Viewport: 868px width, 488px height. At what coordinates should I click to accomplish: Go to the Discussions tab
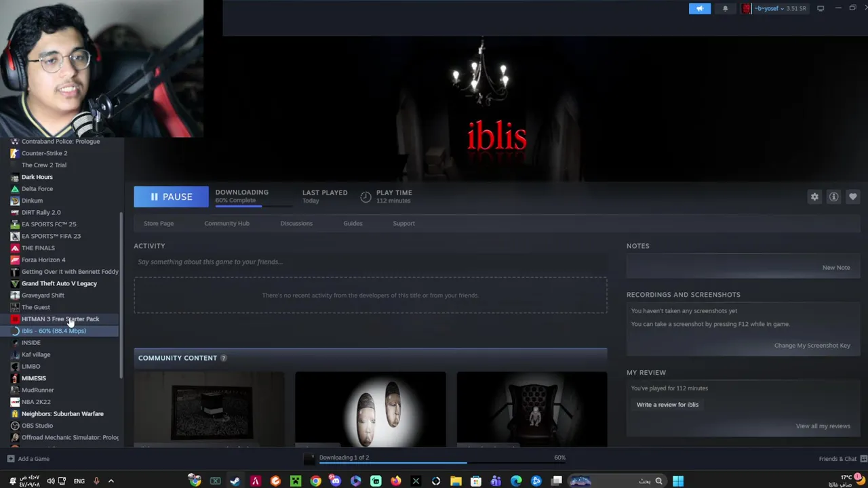(x=296, y=223)
